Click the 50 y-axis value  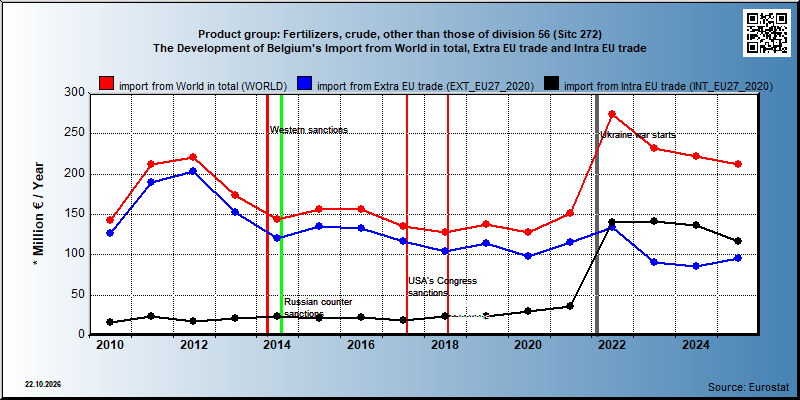[x=78, y=294]
